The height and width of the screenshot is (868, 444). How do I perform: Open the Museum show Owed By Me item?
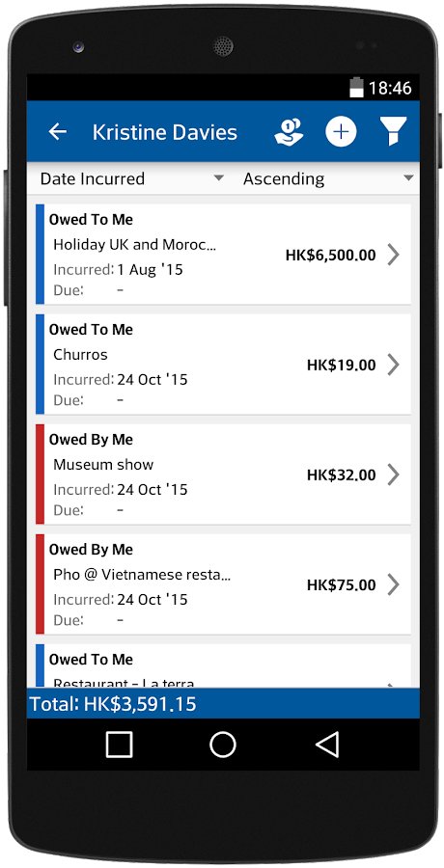223,474
